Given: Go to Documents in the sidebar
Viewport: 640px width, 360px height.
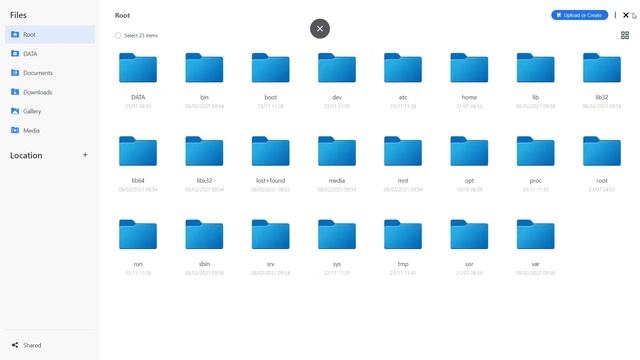Looking at the screenshot, I should 50,73.
